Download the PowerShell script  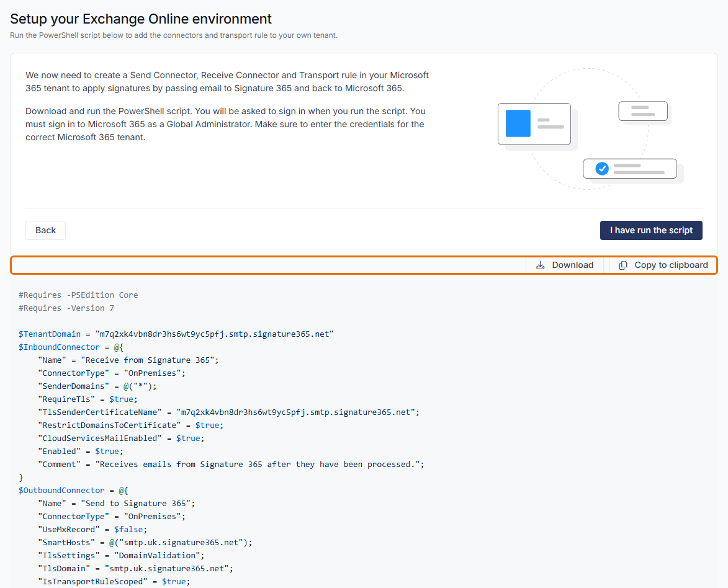click(565, 265)
